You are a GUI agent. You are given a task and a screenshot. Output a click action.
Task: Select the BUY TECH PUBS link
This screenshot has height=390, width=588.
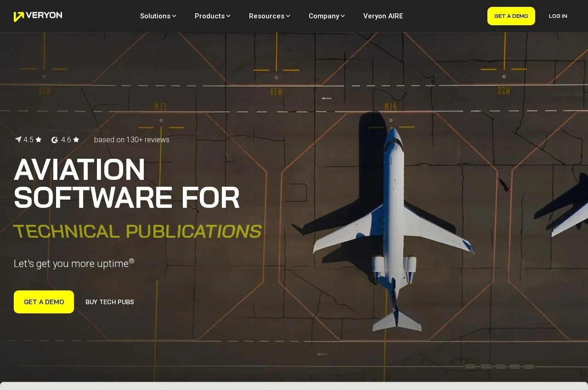[110, 302]
